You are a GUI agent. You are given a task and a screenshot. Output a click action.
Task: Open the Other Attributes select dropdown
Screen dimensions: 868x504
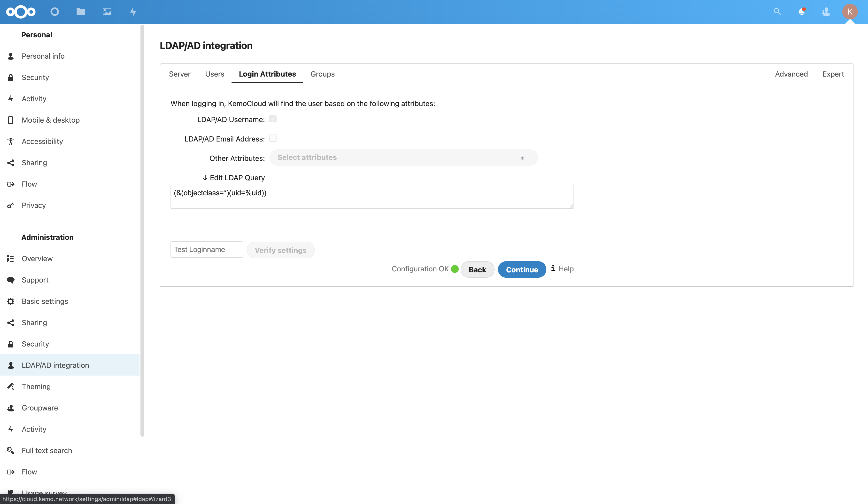point(403,157)
